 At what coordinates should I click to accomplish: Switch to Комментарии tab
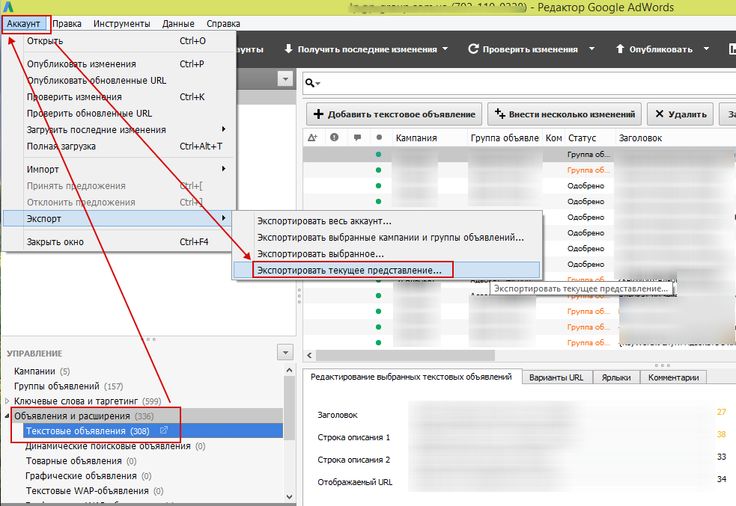[674, 377]
